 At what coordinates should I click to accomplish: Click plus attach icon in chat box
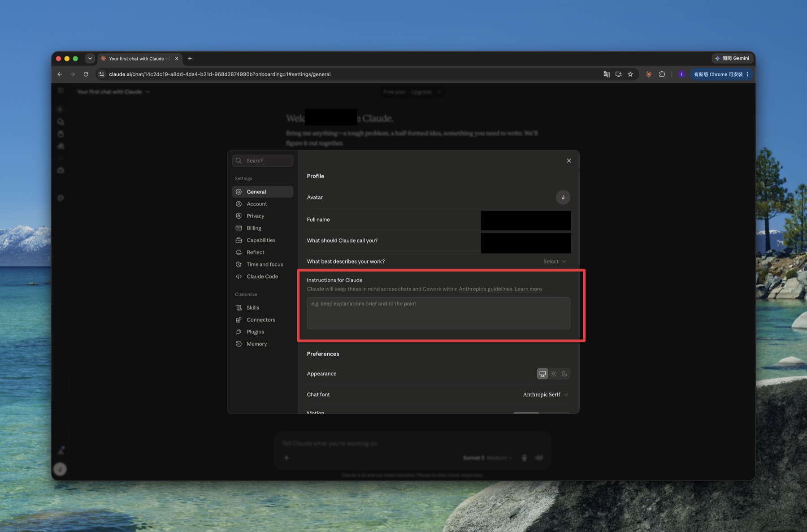[x=286, y=458]
